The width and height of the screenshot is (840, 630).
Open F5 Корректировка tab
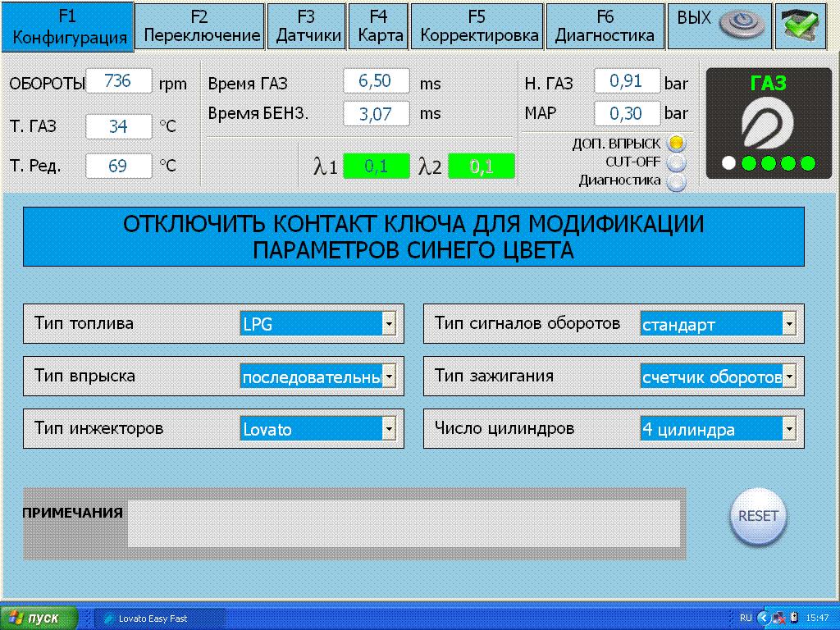(477, 26)
